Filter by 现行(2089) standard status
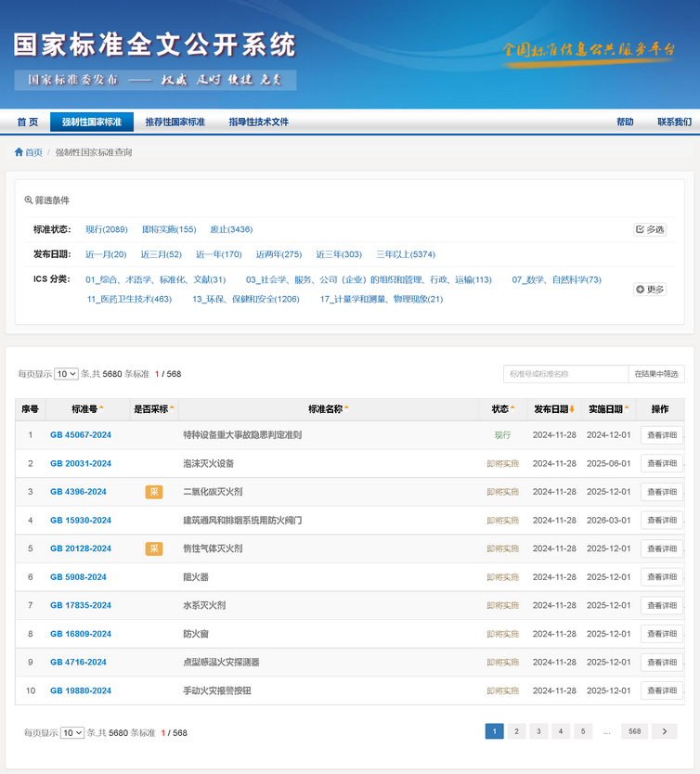 [107, 229]
